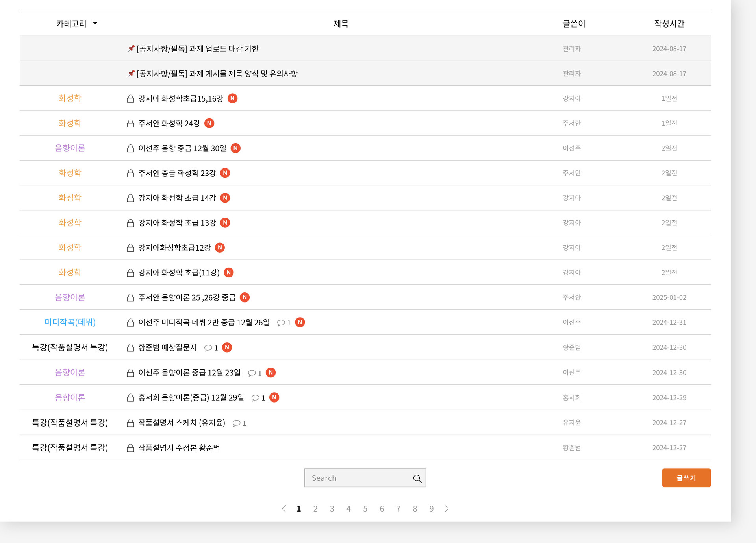Click lock icon of 강지아화성학초급12강
Image resolution: width=756 pixels, height=543 pixels.
click(x=130, y=248)
